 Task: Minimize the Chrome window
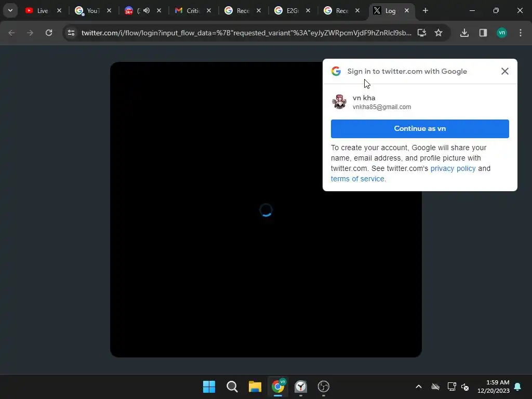pyautogui.click(x=472, y=10)
